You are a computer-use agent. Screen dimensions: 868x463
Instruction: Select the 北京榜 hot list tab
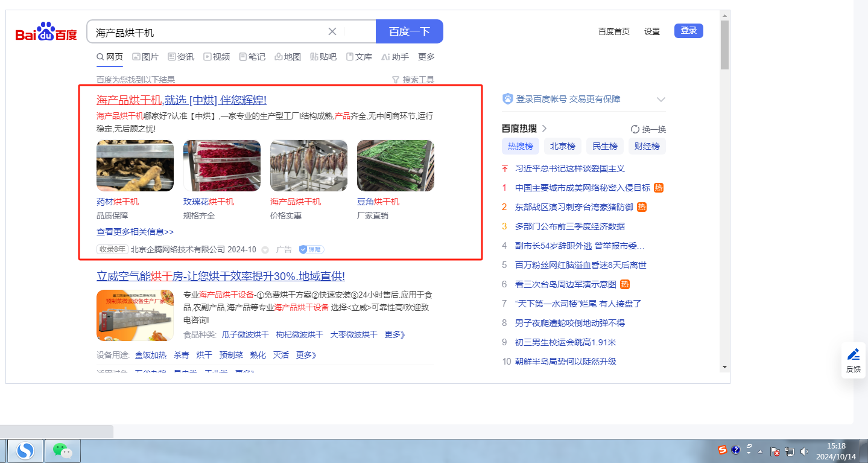point(563,146)
